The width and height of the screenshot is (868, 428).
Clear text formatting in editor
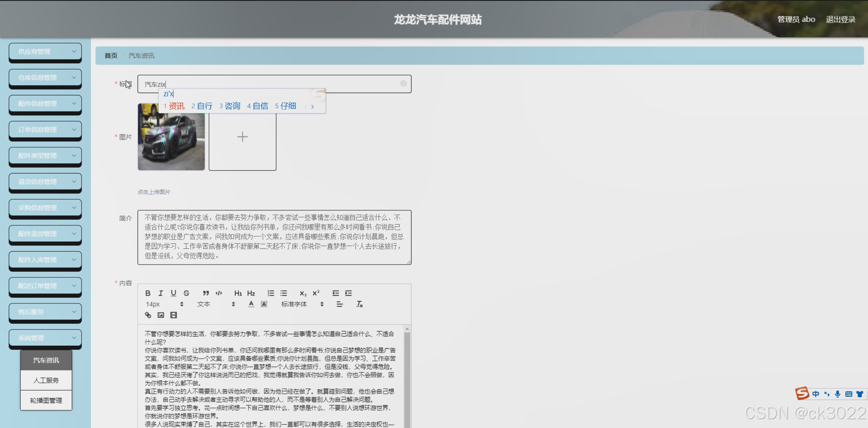359,304
